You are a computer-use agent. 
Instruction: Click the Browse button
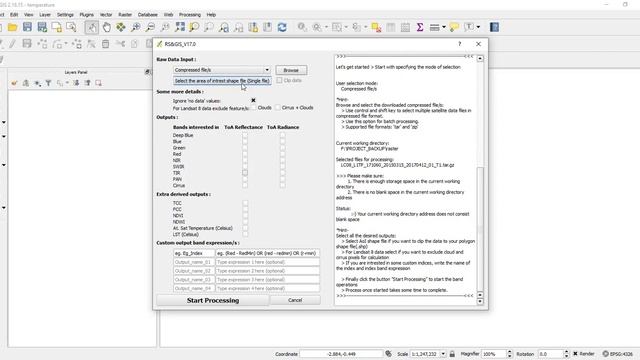(291, 70)
